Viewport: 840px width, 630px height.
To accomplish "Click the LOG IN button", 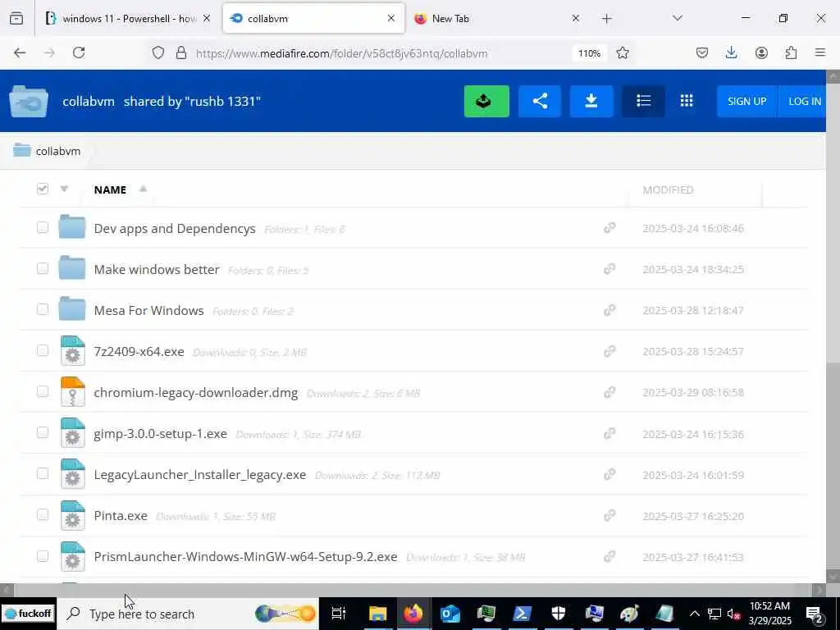I will click(x=802, y=101).
